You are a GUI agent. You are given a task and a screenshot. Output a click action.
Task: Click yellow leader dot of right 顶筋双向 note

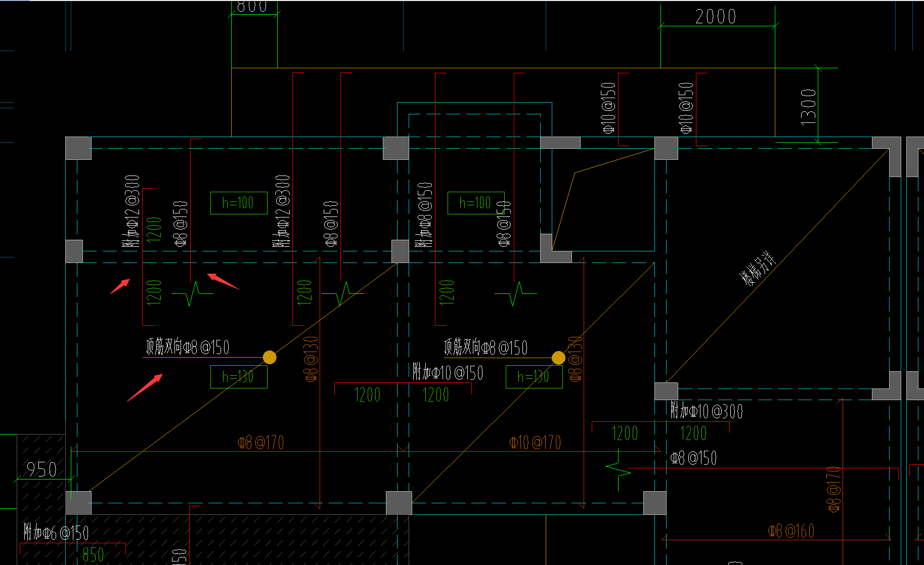[x=558, y=358]
